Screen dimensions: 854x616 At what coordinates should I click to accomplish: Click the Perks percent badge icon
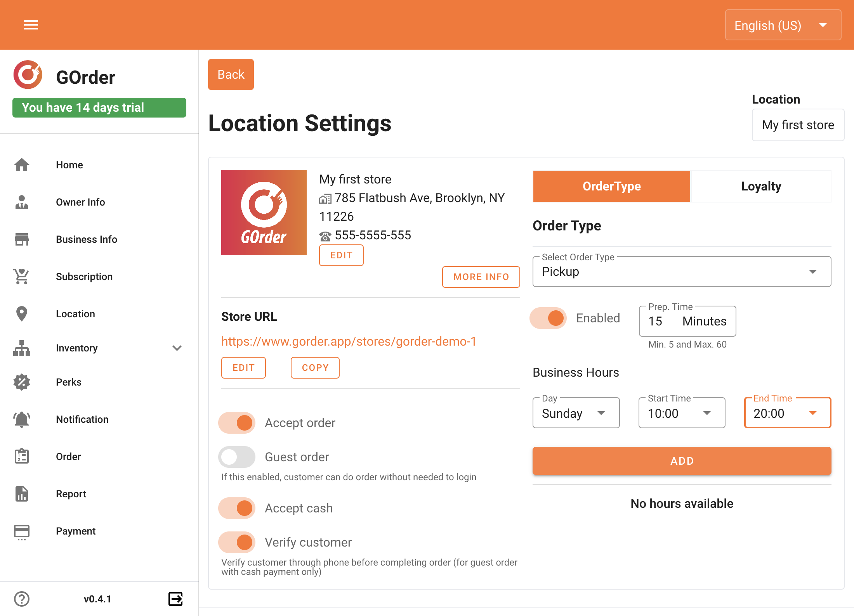click(x=22, y=382)
